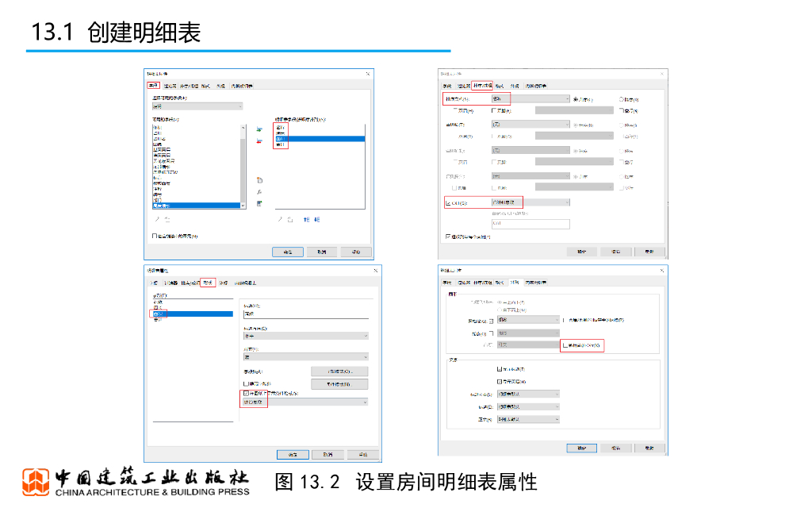Switch to the highlighted 排序/成组 tab
This screenshot has width=812, height=508.
click(482, 85)
